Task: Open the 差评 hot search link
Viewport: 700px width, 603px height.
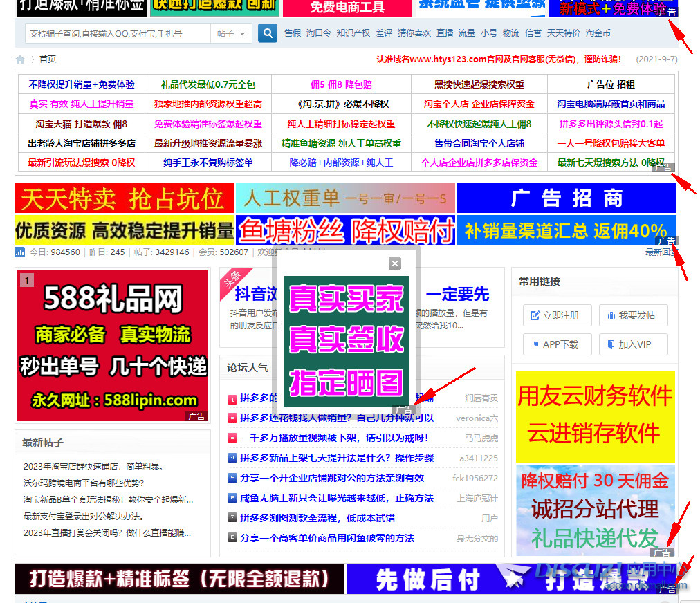Action: 384,33
